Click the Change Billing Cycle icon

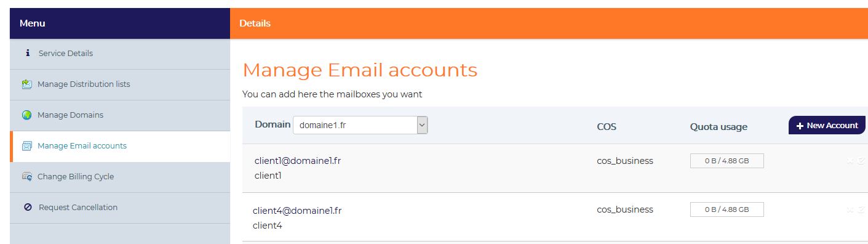[x=27, y=177]
